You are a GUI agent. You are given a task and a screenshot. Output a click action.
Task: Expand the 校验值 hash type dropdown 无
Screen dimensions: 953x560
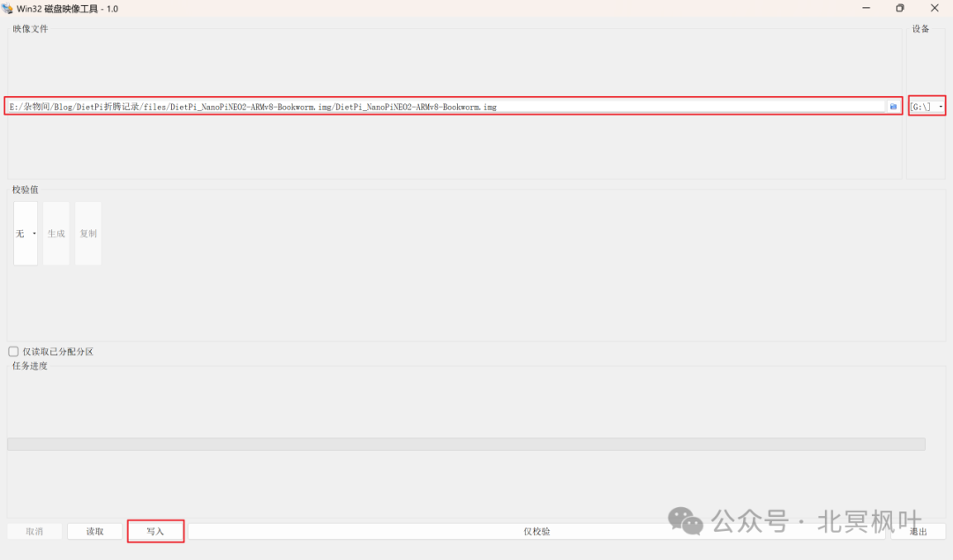pos(26,234)
